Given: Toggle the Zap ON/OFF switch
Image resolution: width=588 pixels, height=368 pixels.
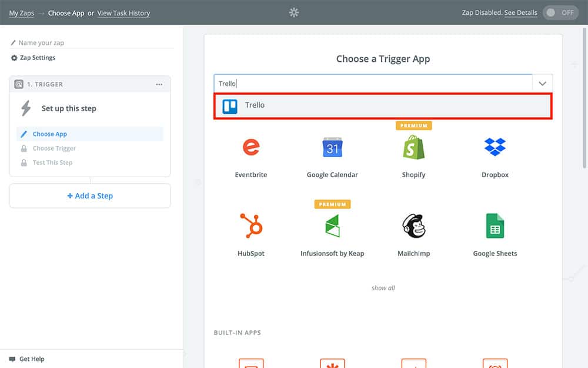Looking at the screenshot, I should [x=560, y=13].
